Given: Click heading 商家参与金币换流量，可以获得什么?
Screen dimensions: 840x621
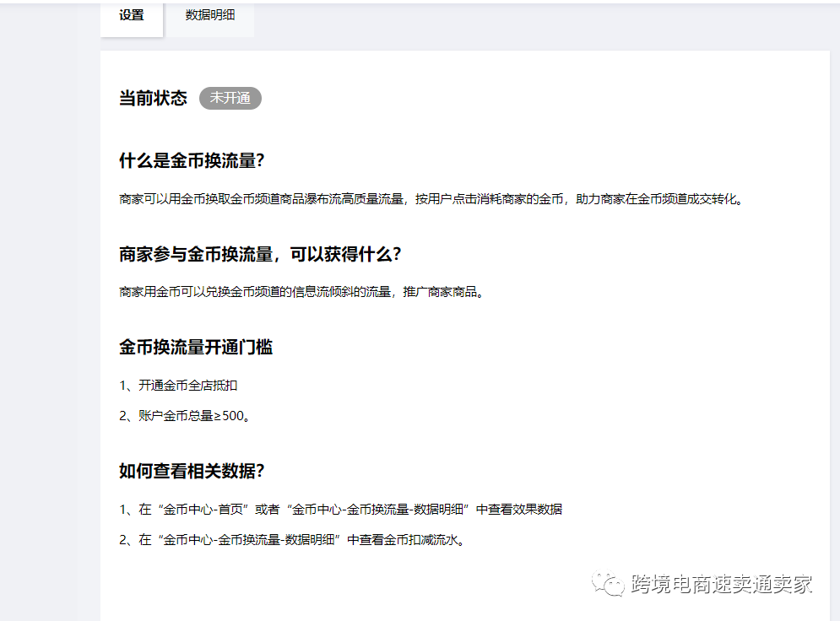Looking at the screenshot, I should click(260, 254).
